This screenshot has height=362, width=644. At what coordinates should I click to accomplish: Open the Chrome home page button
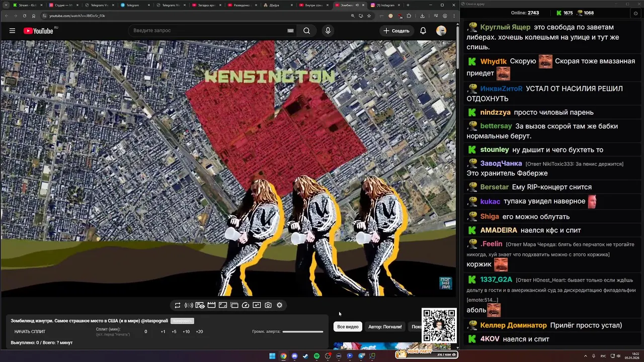[x=34, y=16]
